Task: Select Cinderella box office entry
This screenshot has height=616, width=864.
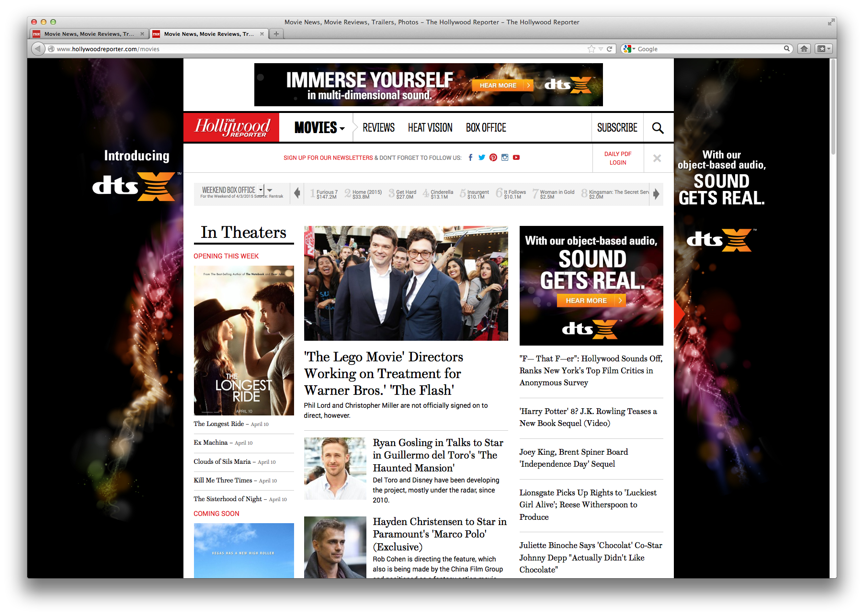Action: 438,194
